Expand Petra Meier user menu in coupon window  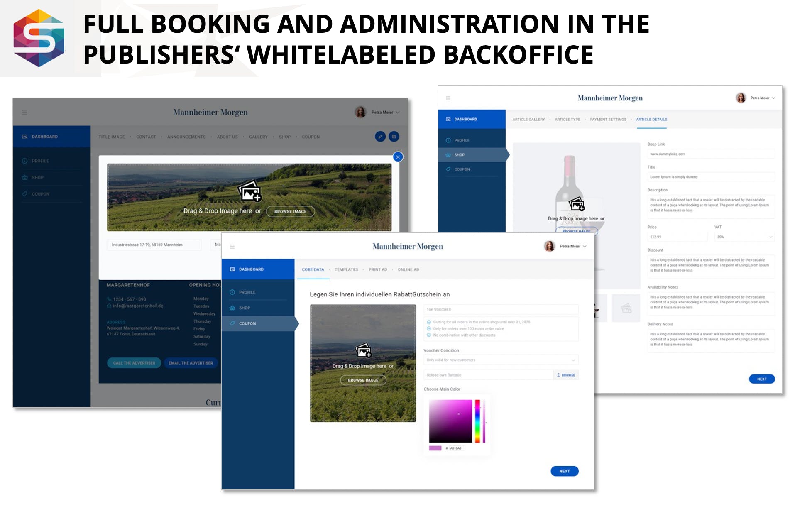click(585, 247)
